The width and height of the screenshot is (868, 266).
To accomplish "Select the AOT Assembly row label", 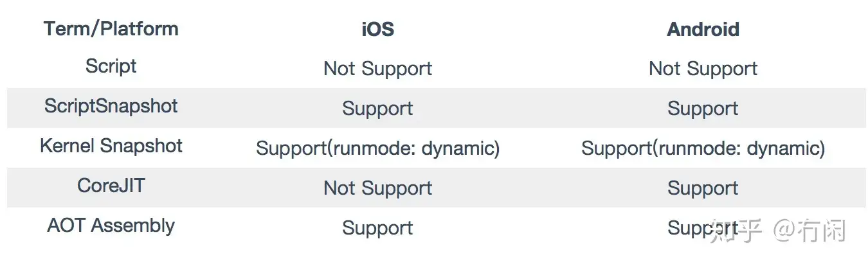I will click(111, 226).
